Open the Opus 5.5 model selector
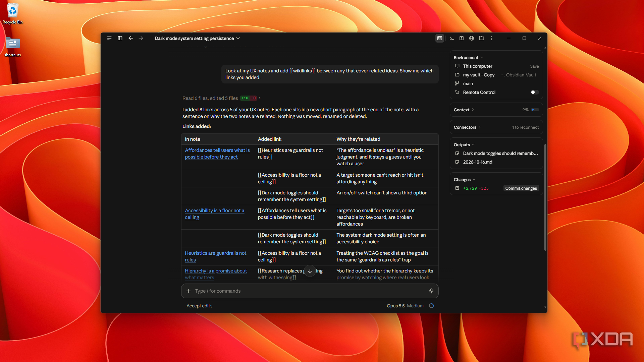Screen dimensions: 644x362 [x=396, y=306]
